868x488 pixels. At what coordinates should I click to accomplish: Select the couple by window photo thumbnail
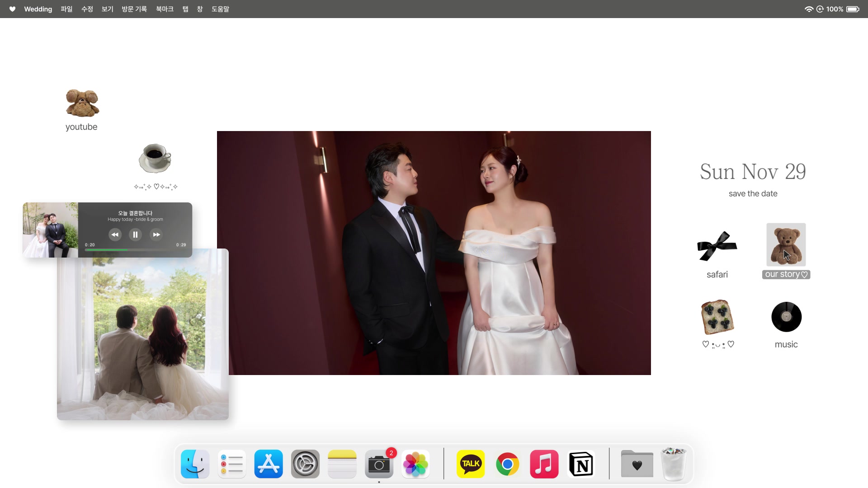click(143, 334)
